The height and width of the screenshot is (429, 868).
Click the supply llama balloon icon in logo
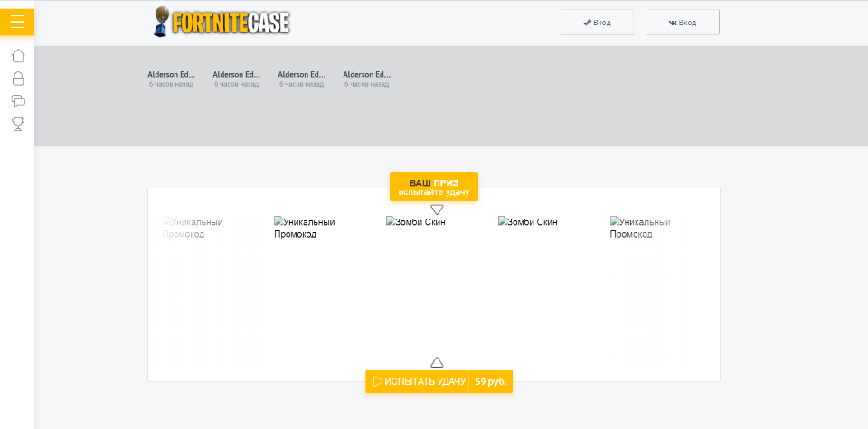click(162, 22)
